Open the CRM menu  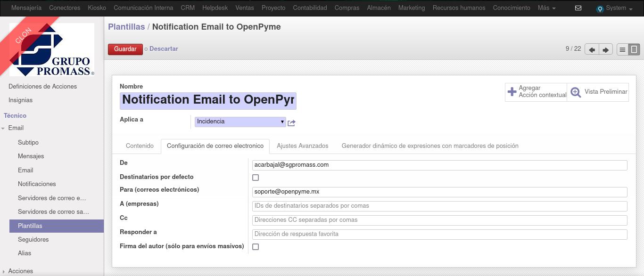[x=188, y=8]
